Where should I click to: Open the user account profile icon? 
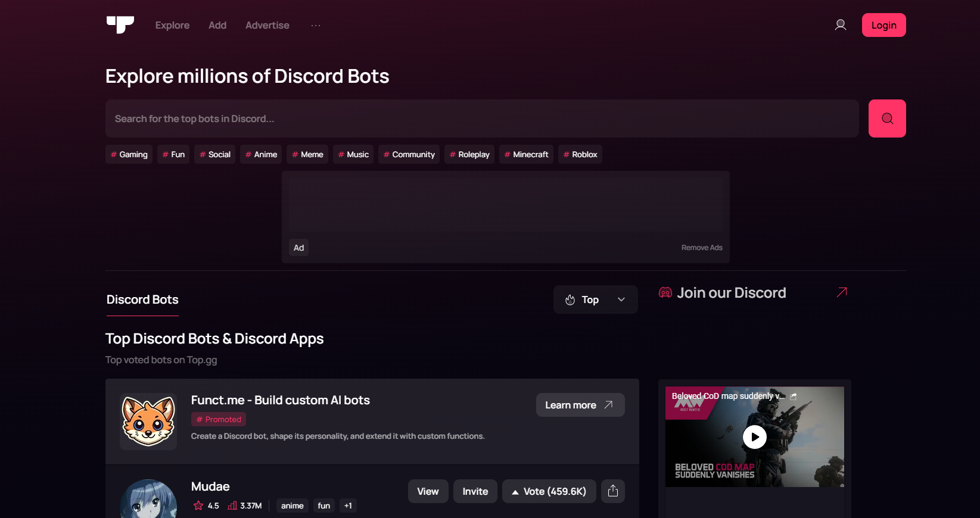click(x=841, y=25)
